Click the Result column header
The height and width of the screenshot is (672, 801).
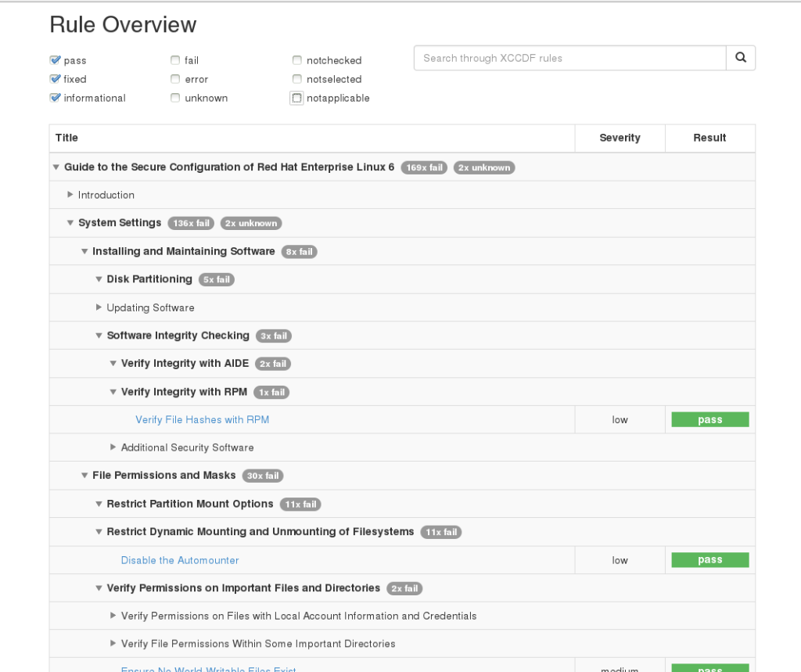click(709, 138)
